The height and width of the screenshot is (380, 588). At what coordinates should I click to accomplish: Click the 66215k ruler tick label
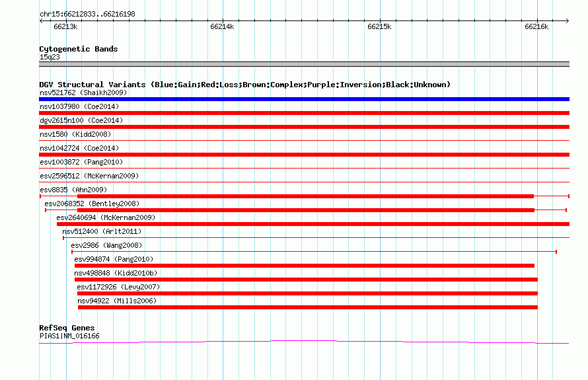pos(379,26)
